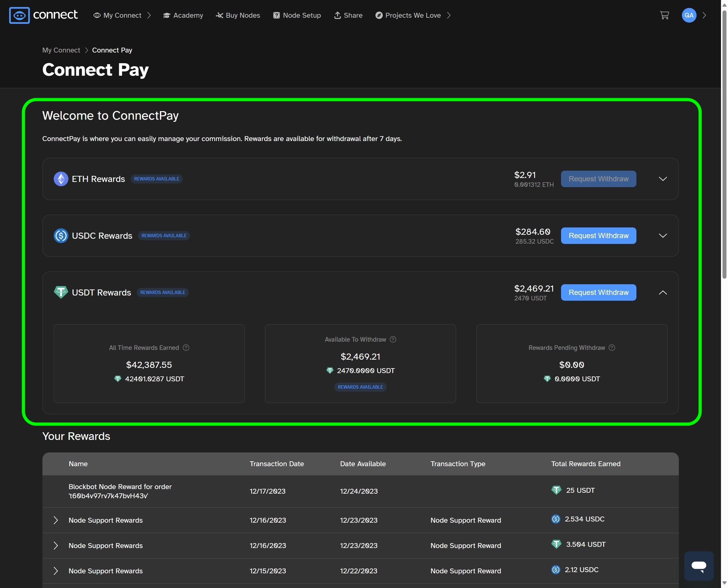Screen dimensions: 728x588
Task: Click the info icon beside Rewards Pending Withdraw
Action: pos(612,347)
